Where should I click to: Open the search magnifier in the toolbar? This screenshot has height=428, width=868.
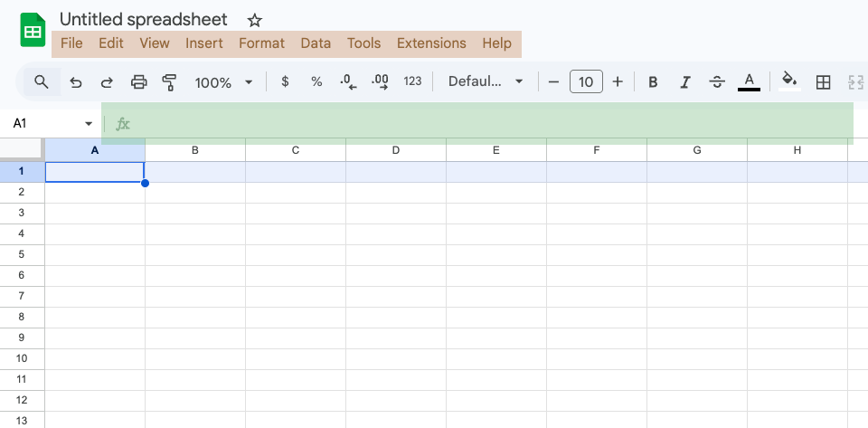(x=42, y=82)
